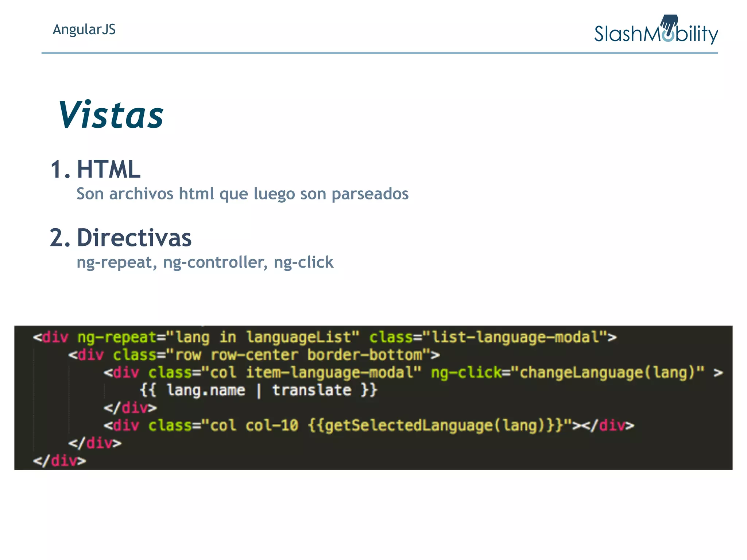Click the '1. HTML' heading
747x560 pixels.
coord(95,169)
